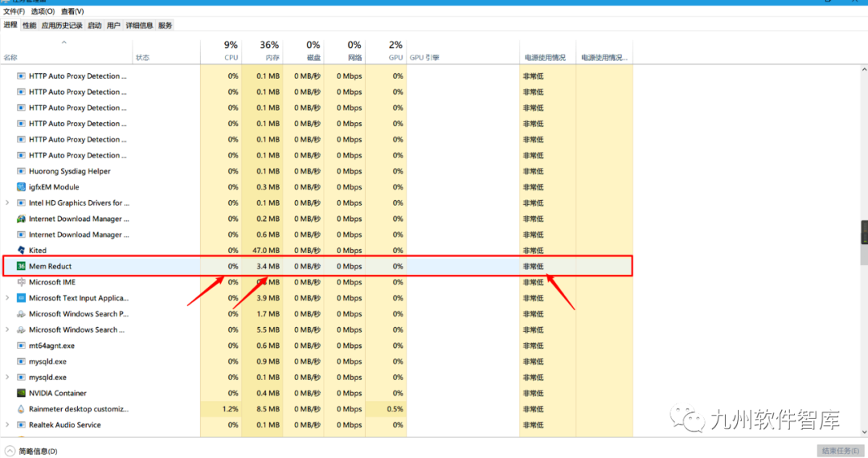
Task: Click the Microsoft IME process icon
Action: [x=21, y=282]
